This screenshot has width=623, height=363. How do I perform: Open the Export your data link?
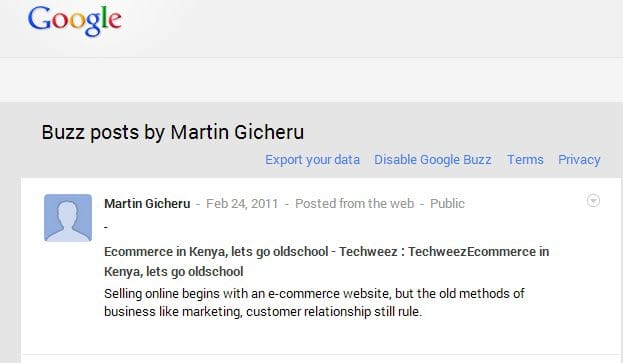coord(312,160)
